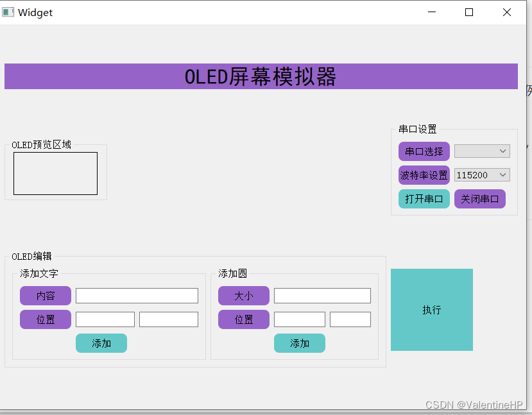
Task: Click 添加 button in the 添加文字 section
Action: 101,343
